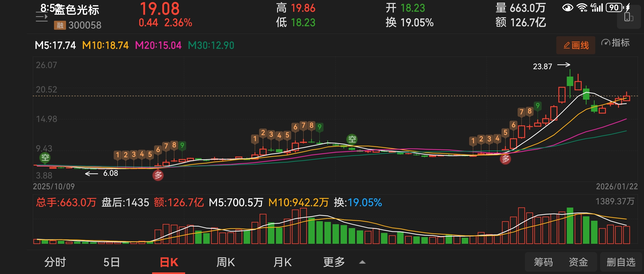Click the red 多 signal marker near 6.08
Screen dimensions: 644x274
click(x=158, y=175)
